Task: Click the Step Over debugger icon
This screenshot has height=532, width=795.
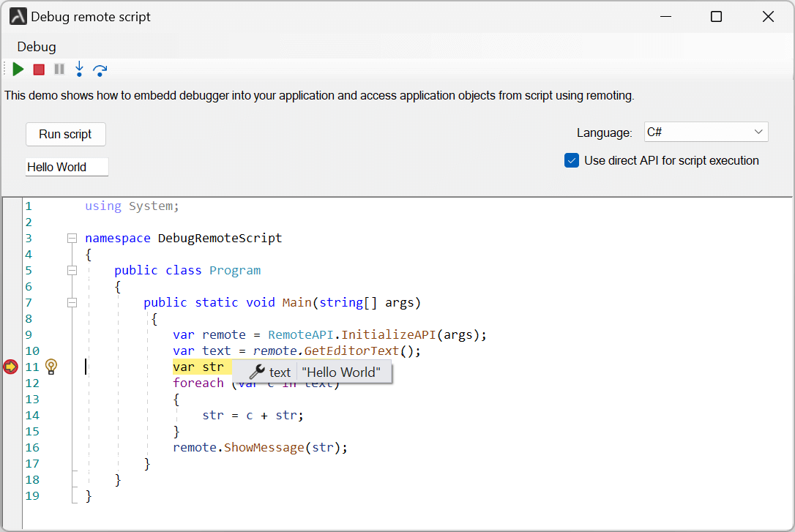Action: tap(100, 70)
